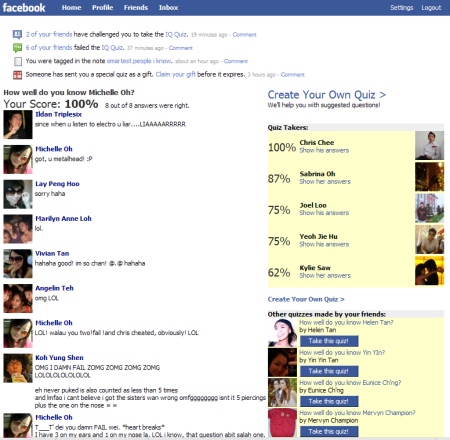The height and width of the screenshot is (440, 450).
Task: Open the Inbox
Action: (x=168, y=7)
